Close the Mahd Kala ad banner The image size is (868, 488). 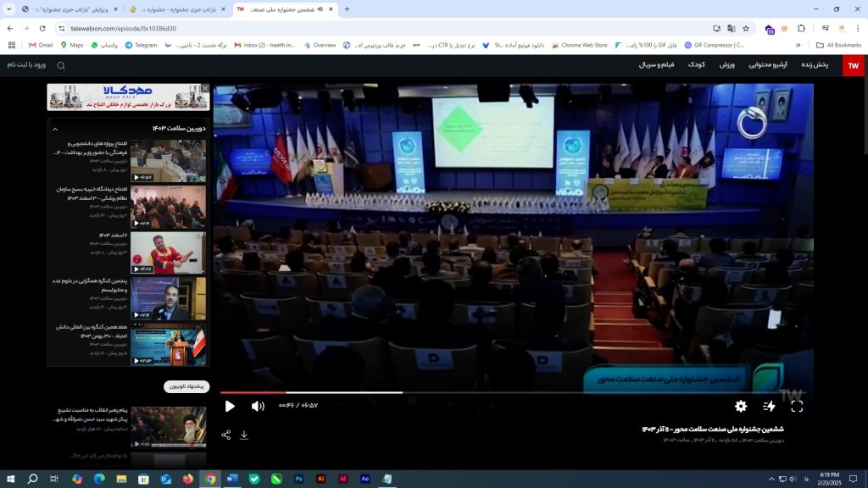[x=204, y=87]
